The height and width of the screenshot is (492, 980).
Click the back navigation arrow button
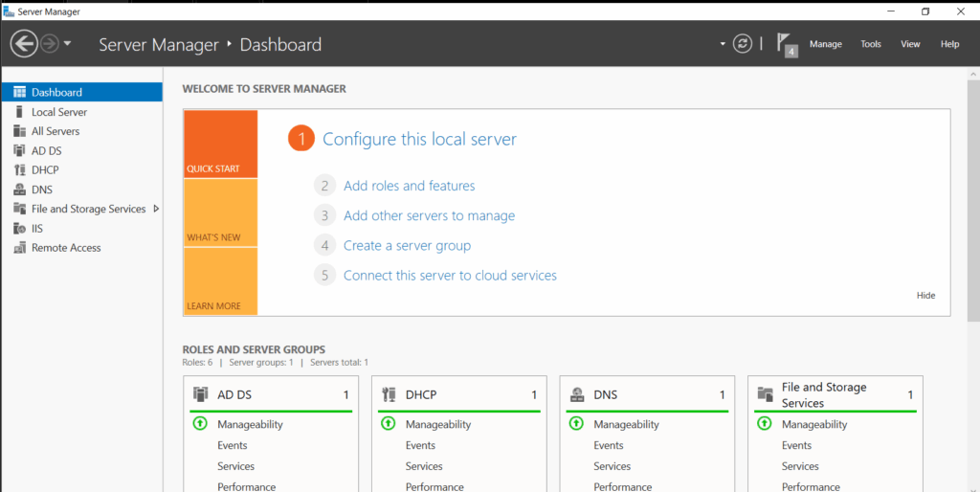point(24,44)
